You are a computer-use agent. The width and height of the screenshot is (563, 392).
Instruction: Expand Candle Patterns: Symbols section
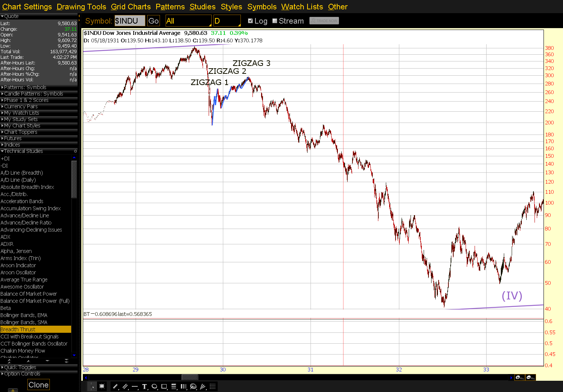pyautogui.click(x=39, y=94)
